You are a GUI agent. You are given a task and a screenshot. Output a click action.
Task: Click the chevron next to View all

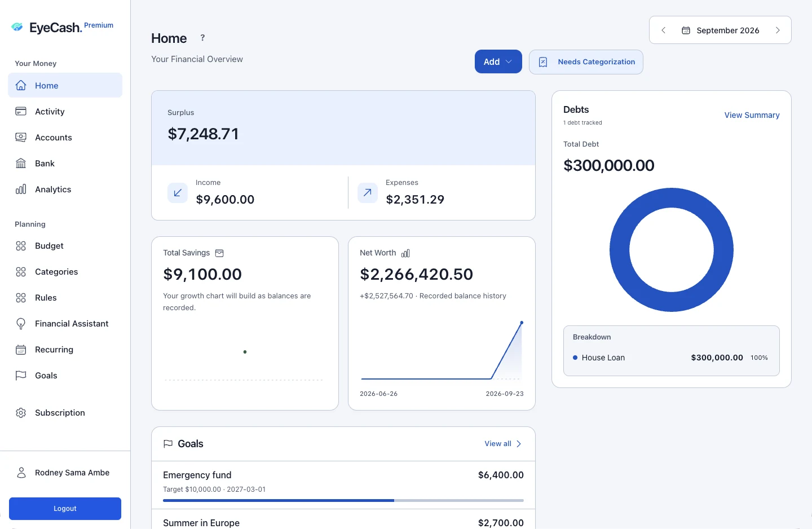tap(519, 444)
